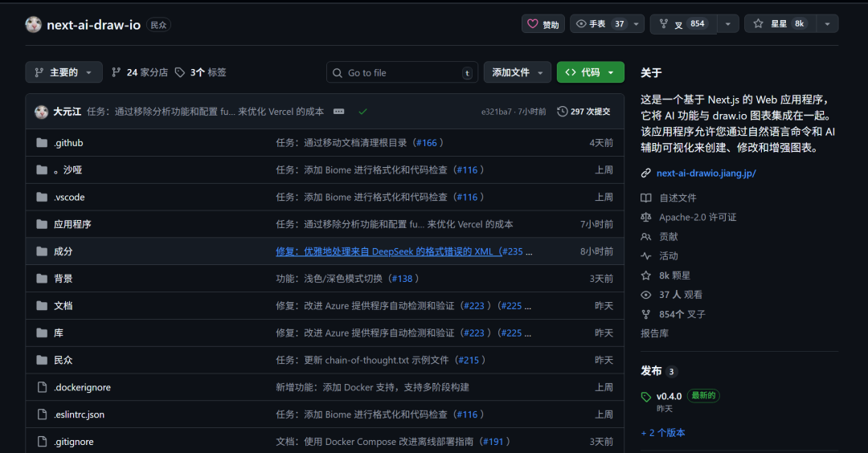Click the scale license icon
Viewport: 868px width, 453px height.
click(645, 217)
